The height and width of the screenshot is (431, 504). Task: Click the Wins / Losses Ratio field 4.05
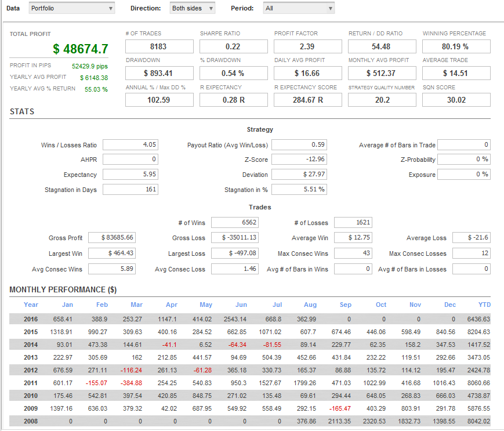coord(130,144)
